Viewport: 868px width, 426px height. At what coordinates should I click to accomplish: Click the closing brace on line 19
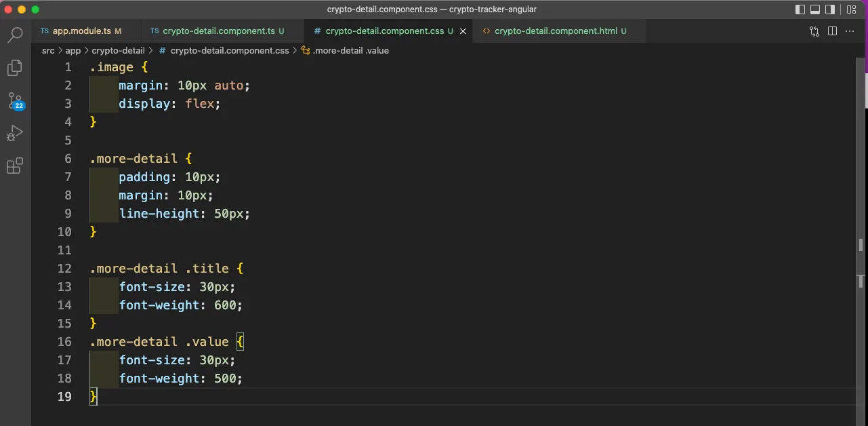click(x=94, y=397)
